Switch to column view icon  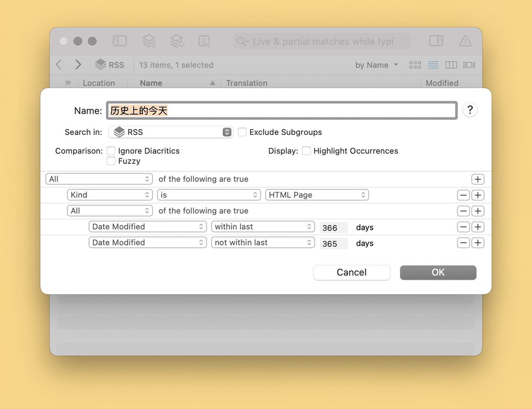(x=451, y=65)
